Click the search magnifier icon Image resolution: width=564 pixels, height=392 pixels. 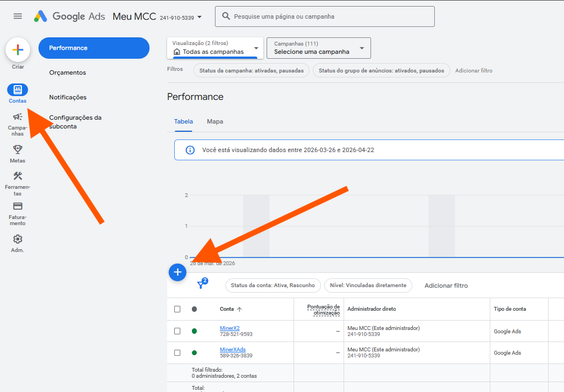(x=226, y=16)
